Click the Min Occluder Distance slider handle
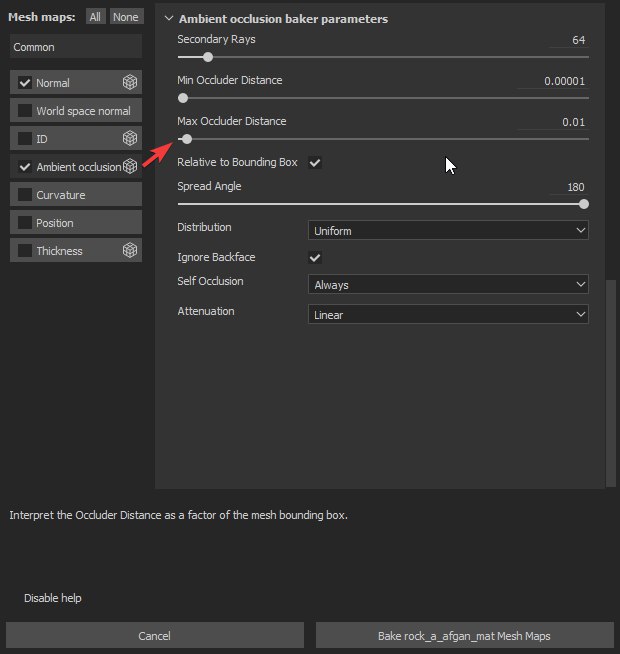620x654 pixels. (x=183, y=98)
